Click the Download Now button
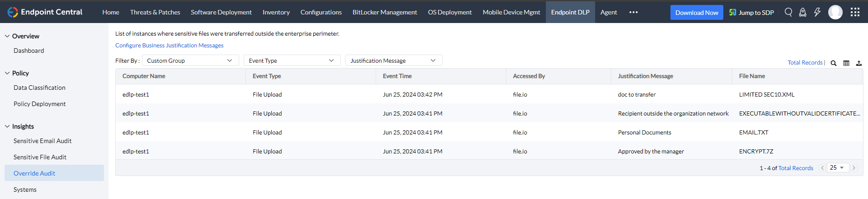 click(x=697, y=13)
